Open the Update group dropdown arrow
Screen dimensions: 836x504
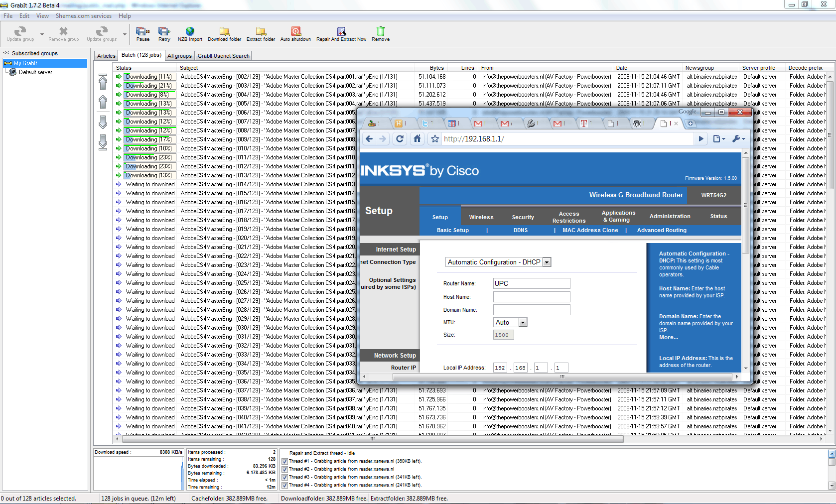(42, 34)
